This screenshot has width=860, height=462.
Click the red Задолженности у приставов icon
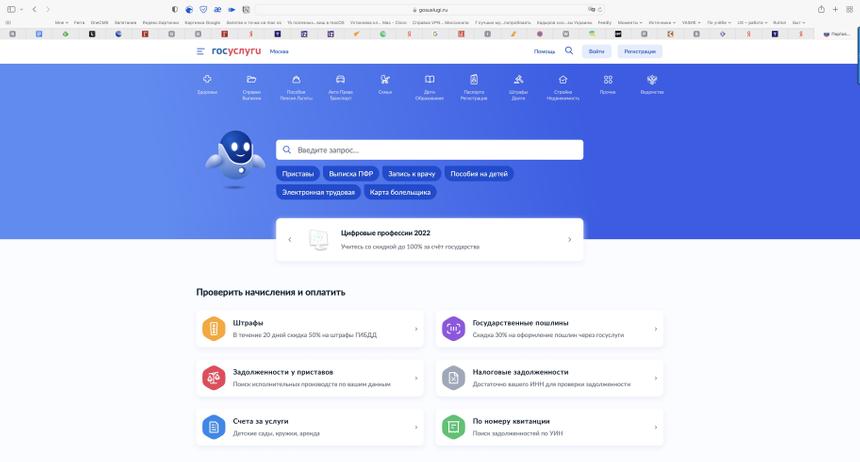pos(213,378)
